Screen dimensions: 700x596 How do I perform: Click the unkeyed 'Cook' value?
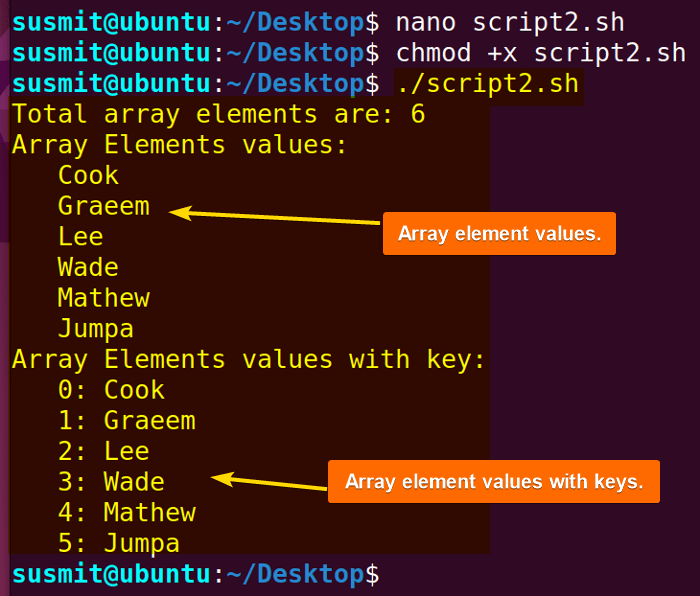click(88, 175)
